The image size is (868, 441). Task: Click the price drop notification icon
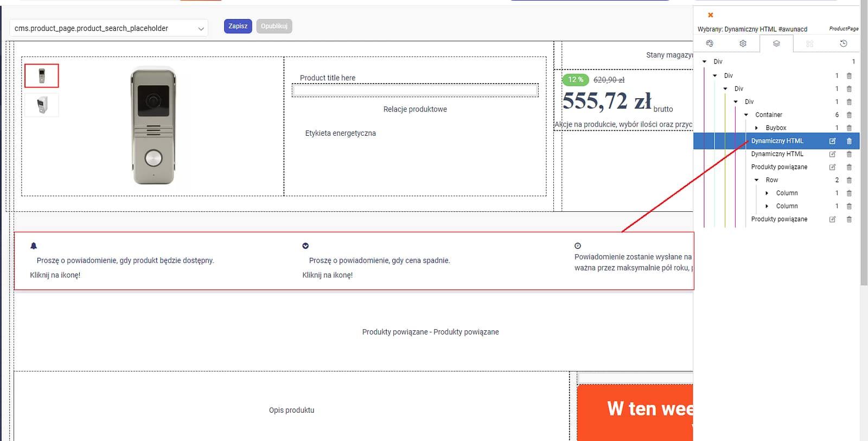pos(305,246)
